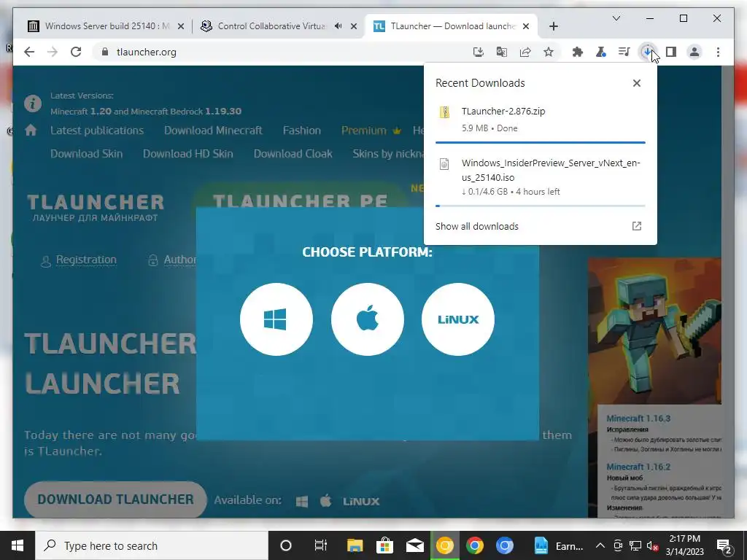Close the Control Collaborative Virtual tab
The height and width of the screenshot is (560, 747).
[x=354, y=27]
